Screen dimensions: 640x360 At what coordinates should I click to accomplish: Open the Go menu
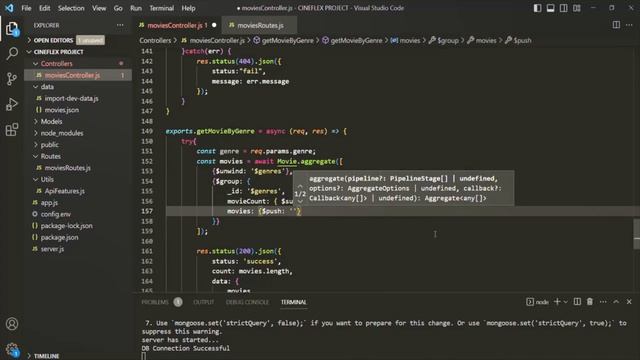click(118, 8)
